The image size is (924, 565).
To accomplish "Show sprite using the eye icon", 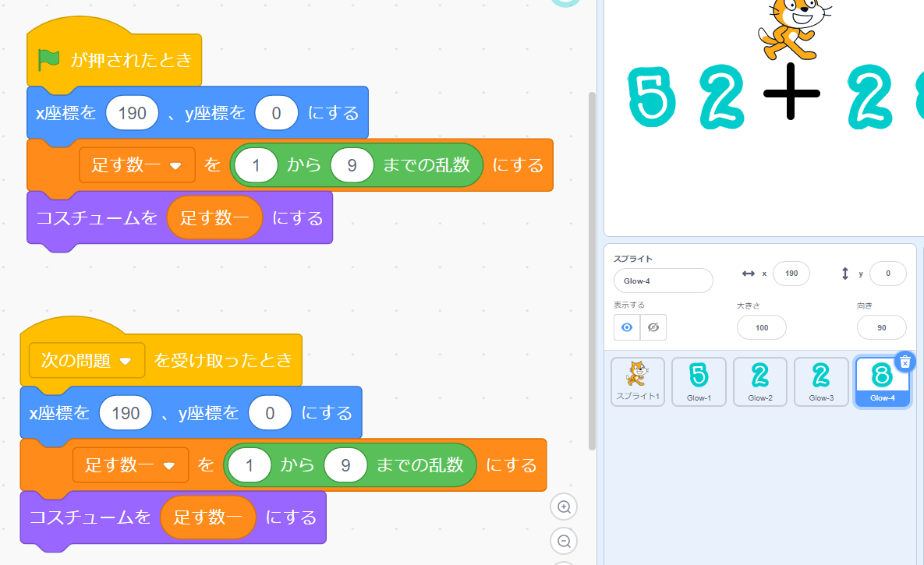I will (627, 327).
